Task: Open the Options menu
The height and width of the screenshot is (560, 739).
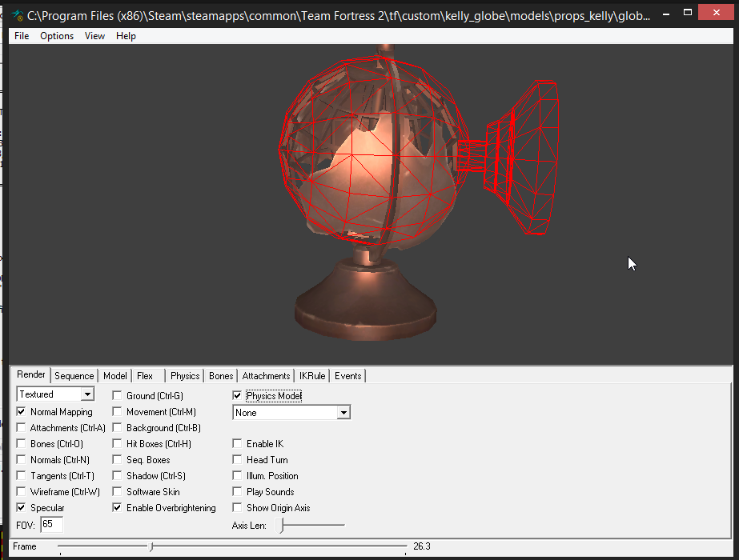Action: pos(57,36)
